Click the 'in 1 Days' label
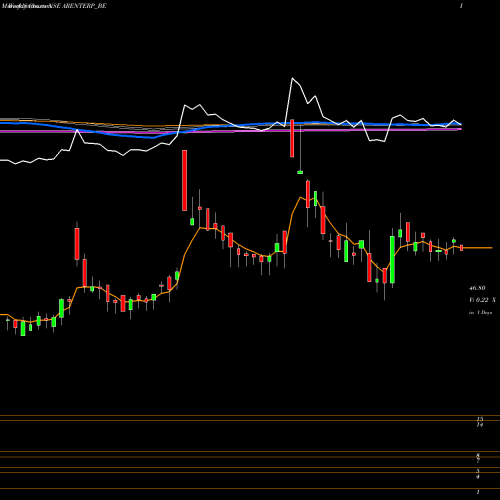The height and width of the screenshot is (500, 500). pyautogui.click(x=480, y=313)
